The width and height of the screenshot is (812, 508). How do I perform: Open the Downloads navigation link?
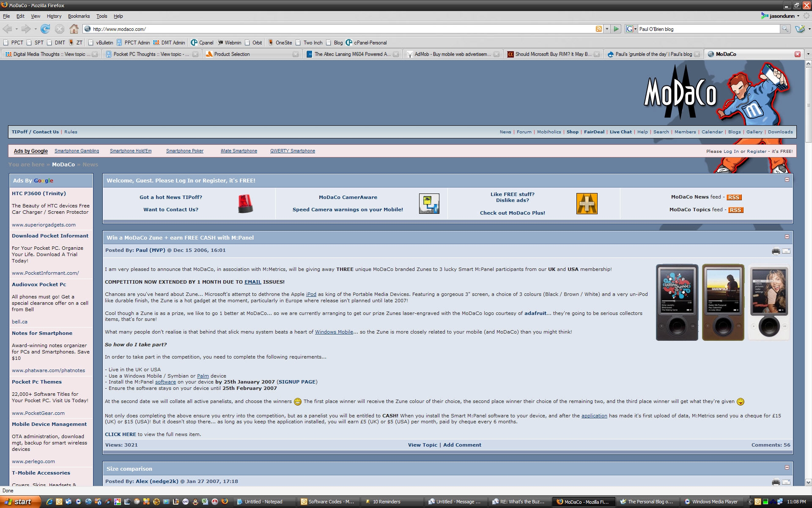click(x=780, y=132)
